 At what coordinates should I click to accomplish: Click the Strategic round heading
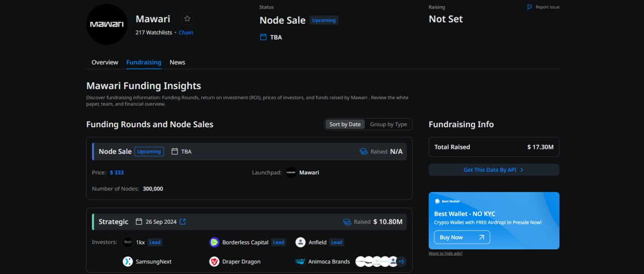pos(113,222)
